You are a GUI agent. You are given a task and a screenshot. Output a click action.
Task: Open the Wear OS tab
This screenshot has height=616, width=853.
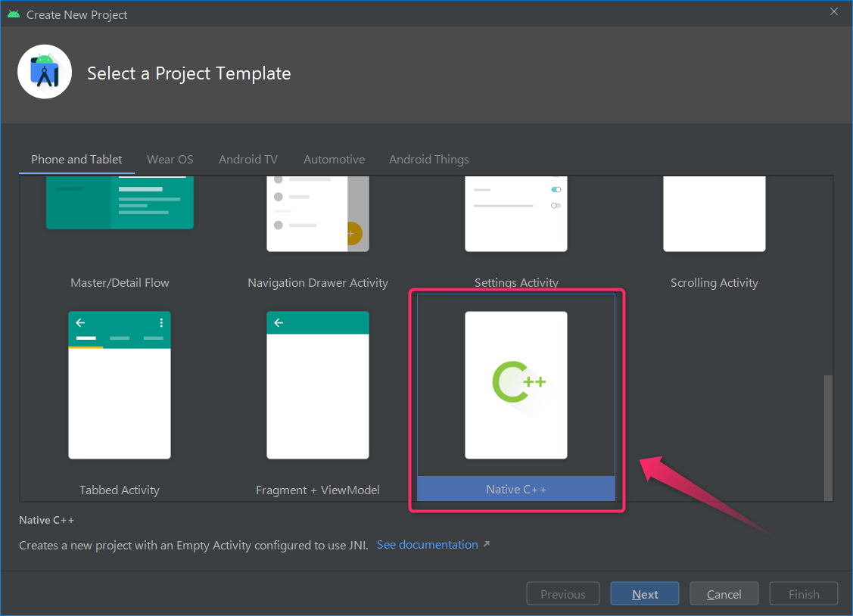(x=170, y=160)
